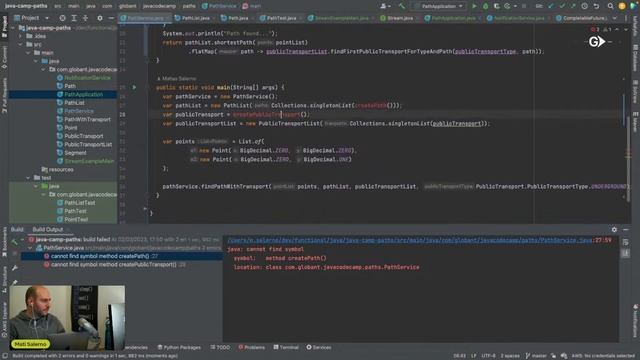Click the Git update project arrow icon
Screen dimensions: 640x360
(551, 6)
